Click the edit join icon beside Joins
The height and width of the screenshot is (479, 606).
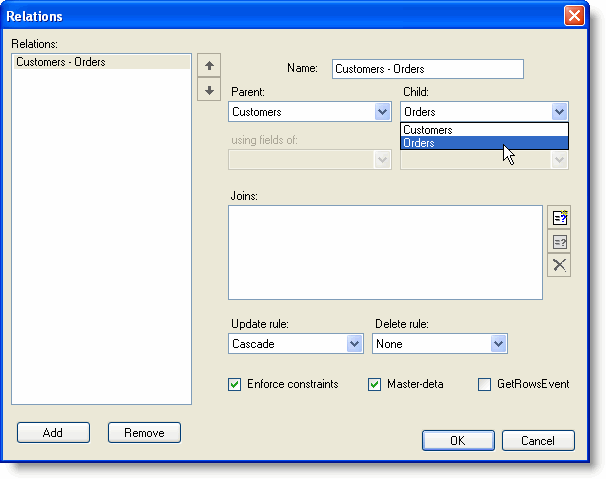click(x=559, y=241)
